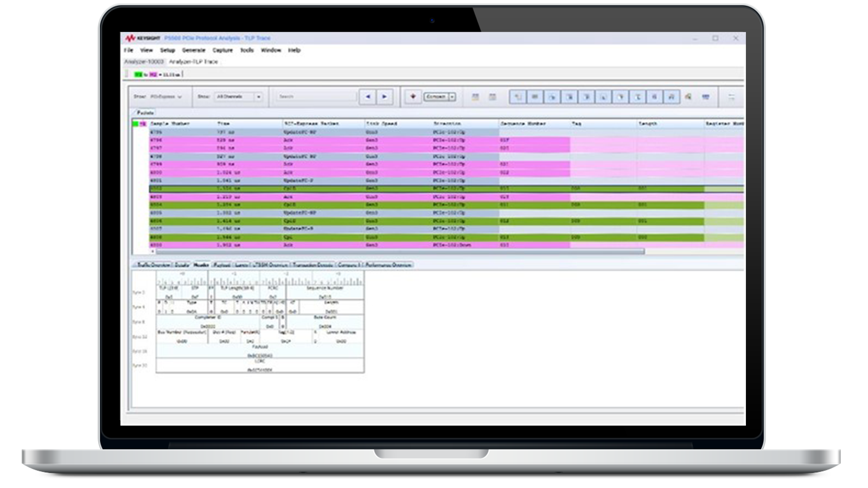Switch to the Analyzer-TLP Trace tab
Screen dimensions: 868x488
(x=193, y=62)
